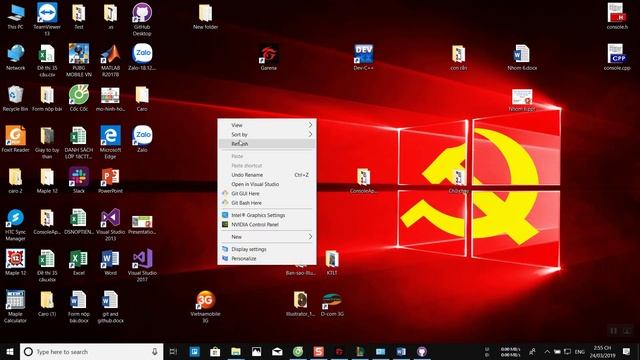Viewport: 640px width, 360px height.
Task: Select the New folder desktop icon
Action: tap(205, 16)
